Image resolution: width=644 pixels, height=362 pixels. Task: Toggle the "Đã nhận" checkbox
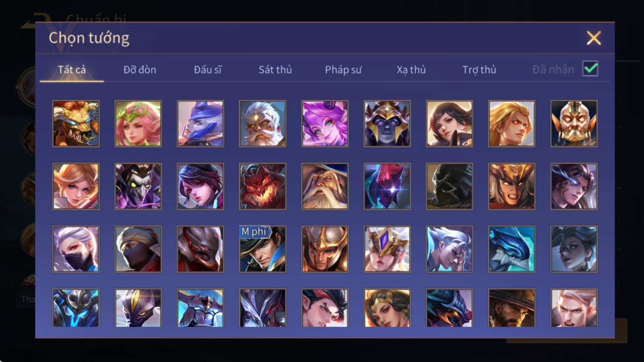pos(590,69)
